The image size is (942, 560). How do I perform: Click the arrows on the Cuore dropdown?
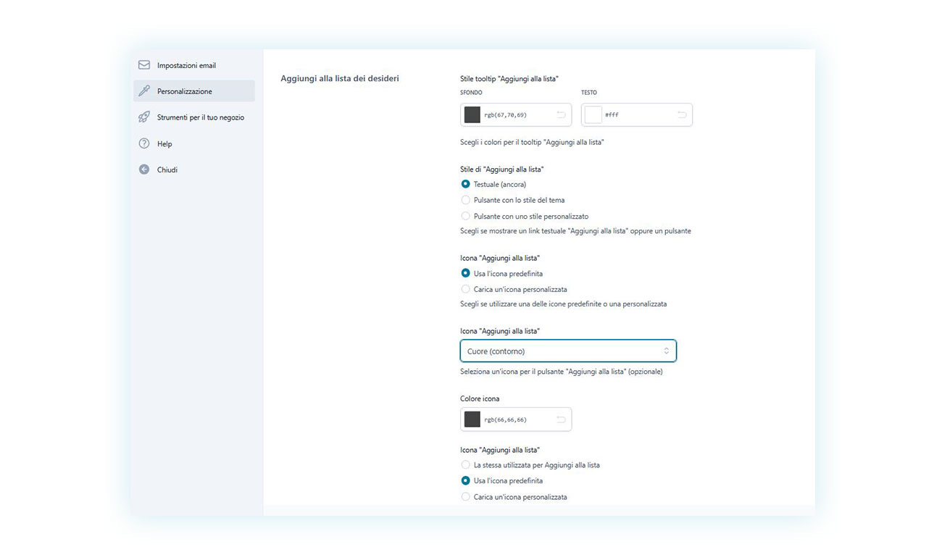point(666,351)
